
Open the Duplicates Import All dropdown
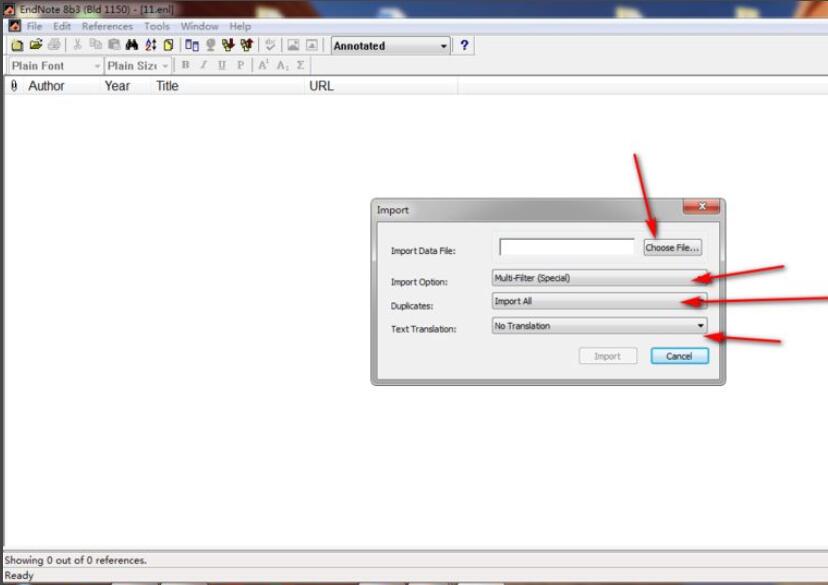(599, 301)
